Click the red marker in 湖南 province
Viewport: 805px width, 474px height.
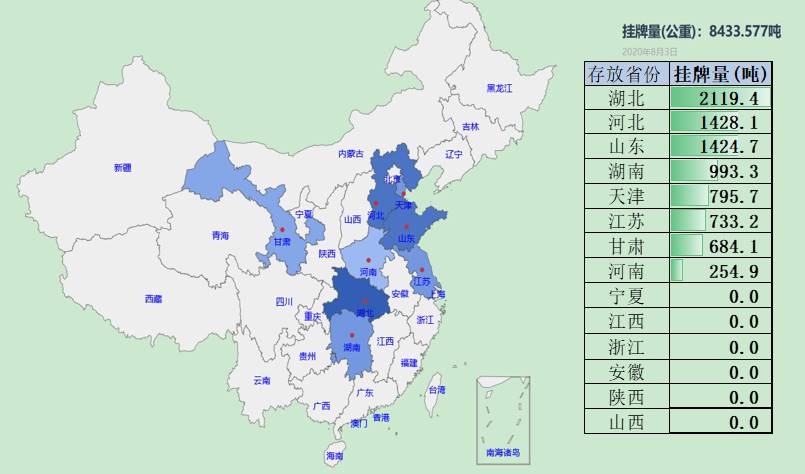pos(352,335)
